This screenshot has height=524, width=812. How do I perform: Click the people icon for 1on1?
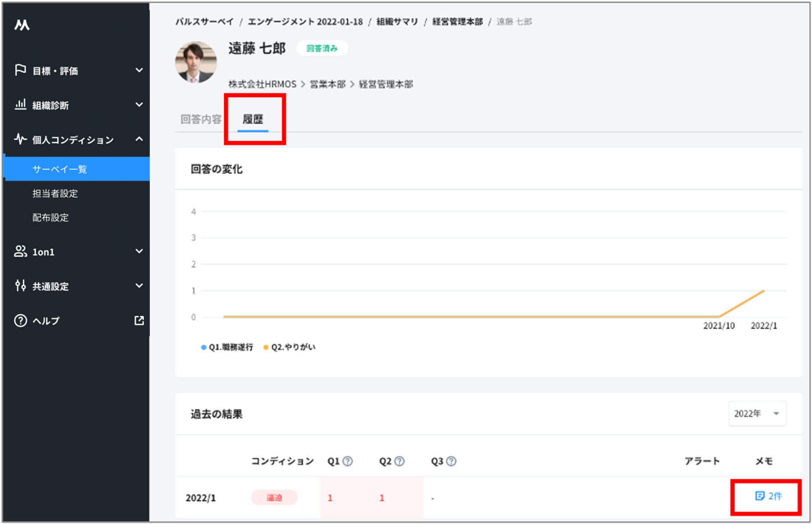20,251
